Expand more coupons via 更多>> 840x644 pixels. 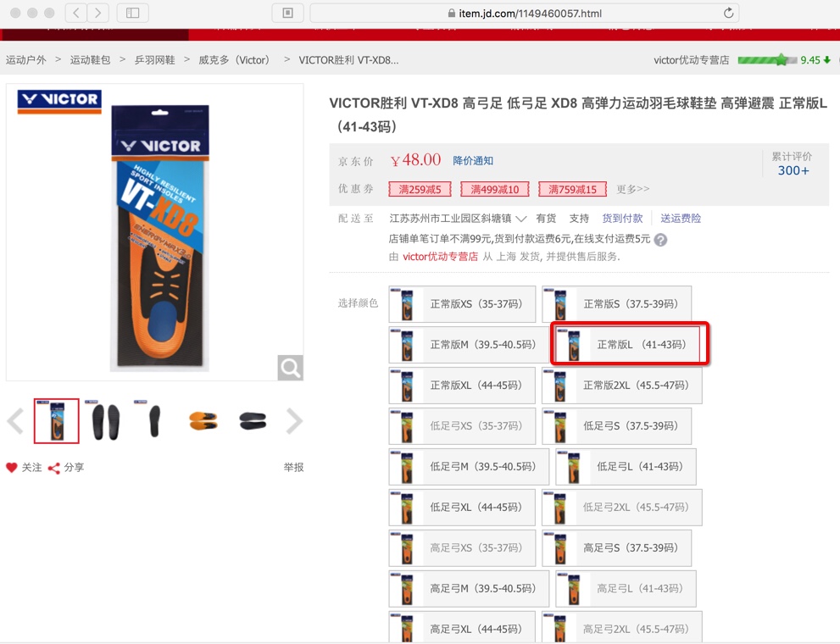click(x=632, y=189)
